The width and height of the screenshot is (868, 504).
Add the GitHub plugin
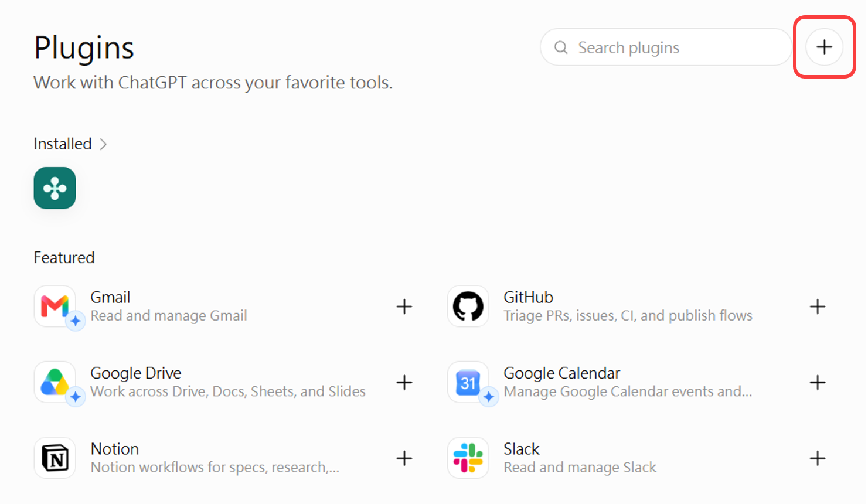pyautogui.click(x=818, y=307)
